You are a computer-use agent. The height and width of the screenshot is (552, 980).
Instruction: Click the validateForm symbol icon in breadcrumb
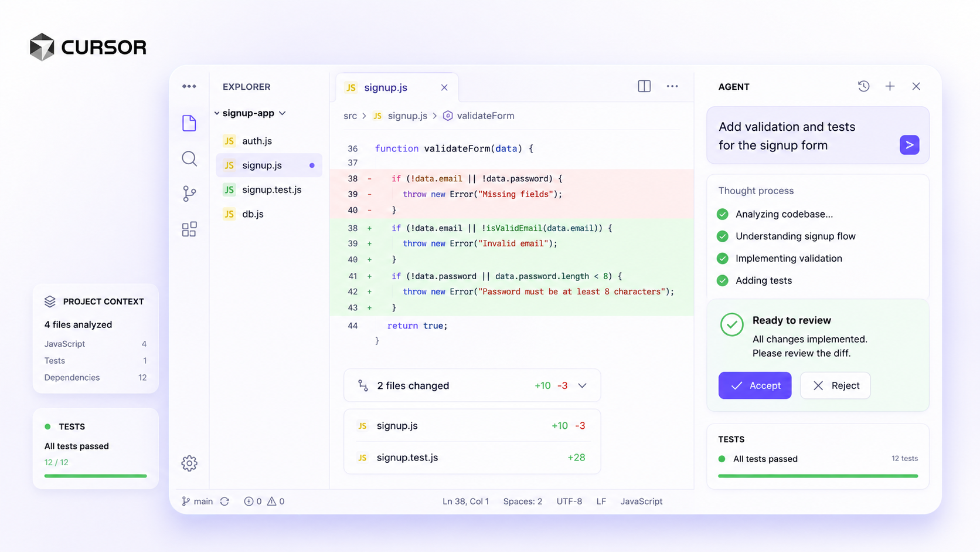(x=448, y=116)
